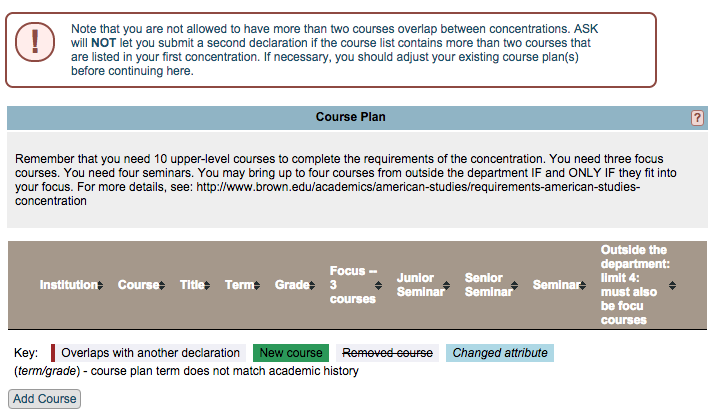Click the blue Changed attribute key swatch
The height and width of the screenshot is (413, 718).
tap(500, 353)
